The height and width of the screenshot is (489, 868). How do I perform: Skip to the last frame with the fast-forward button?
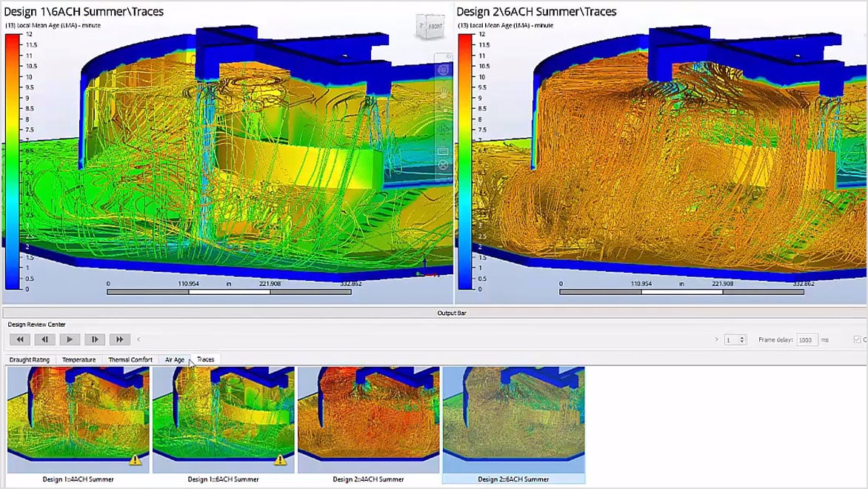coord(119,339)
